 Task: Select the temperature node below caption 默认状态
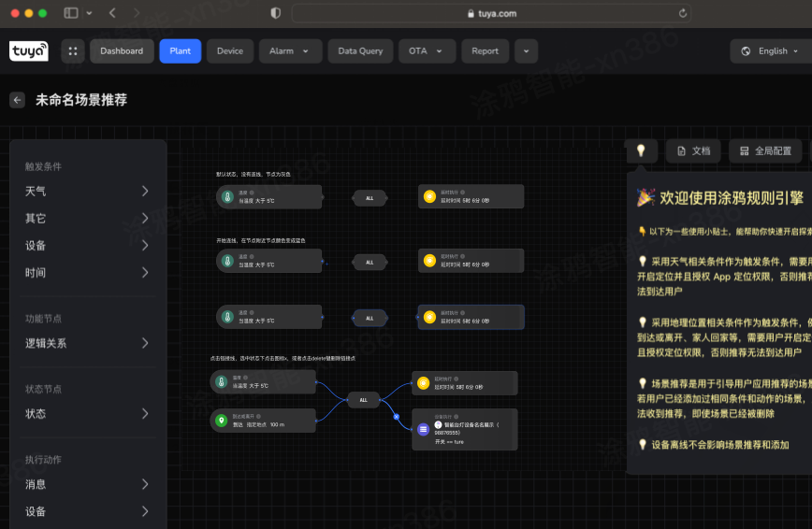pyautogui.click(x=269, y=196)
